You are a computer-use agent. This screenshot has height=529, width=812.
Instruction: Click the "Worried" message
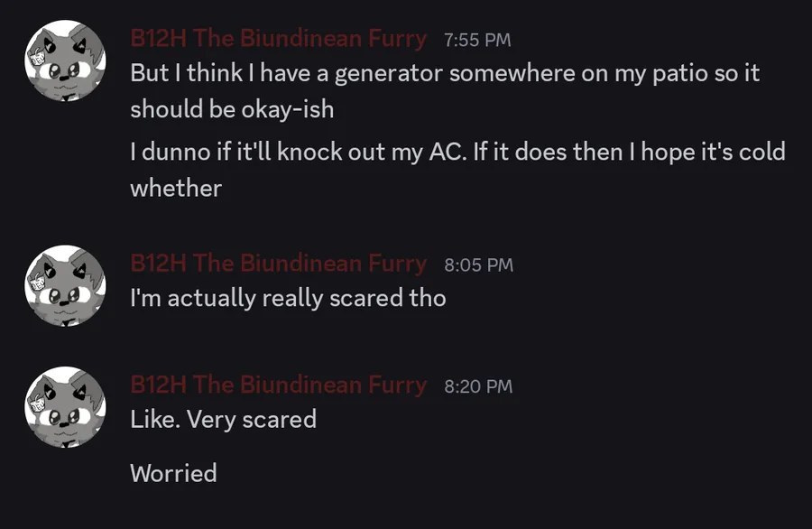(173, 473)
